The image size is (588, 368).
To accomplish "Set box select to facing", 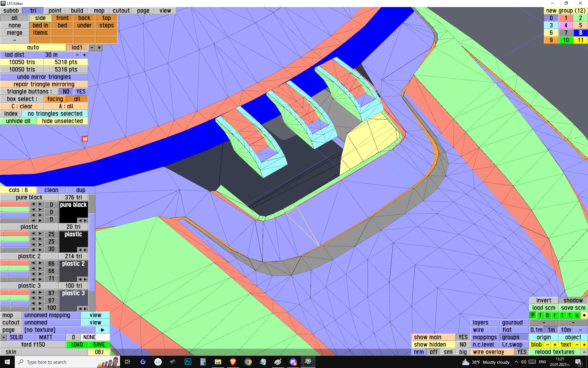I will (55, 99).
